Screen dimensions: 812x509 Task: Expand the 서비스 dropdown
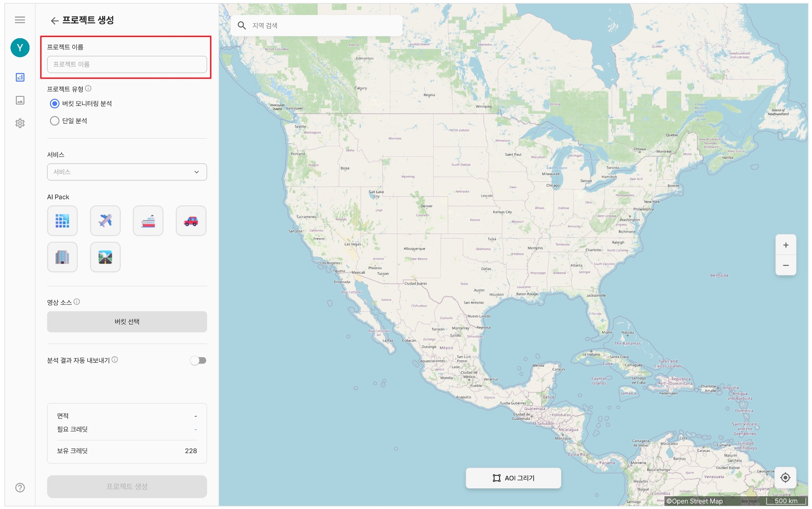tap(127, 172)
